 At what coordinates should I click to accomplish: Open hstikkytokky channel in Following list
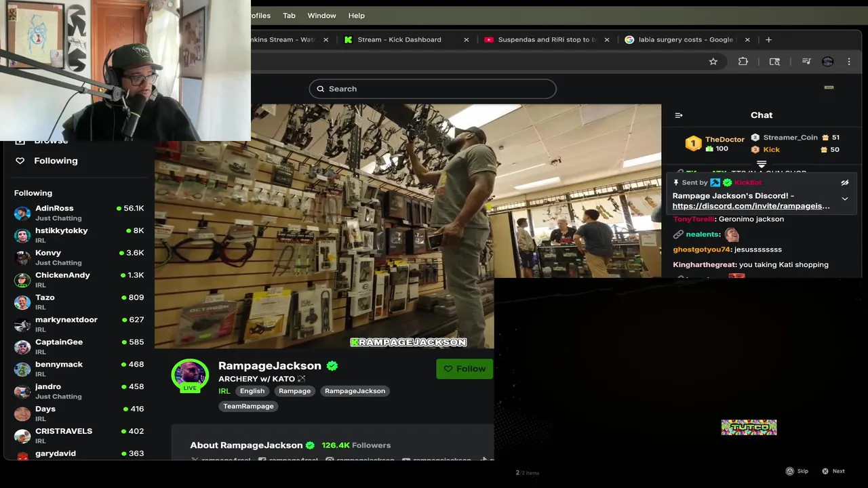tap(79, 235)
